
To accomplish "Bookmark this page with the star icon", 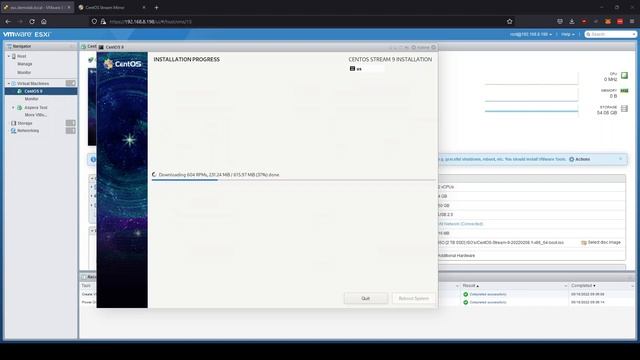I will [509, 21].
